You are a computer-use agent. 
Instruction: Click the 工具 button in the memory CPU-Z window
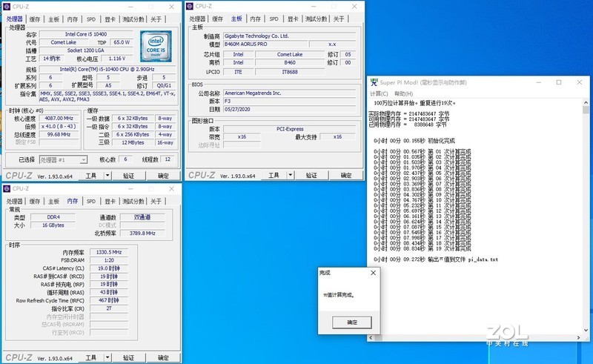pyautogui.click(x=91, y=357)
